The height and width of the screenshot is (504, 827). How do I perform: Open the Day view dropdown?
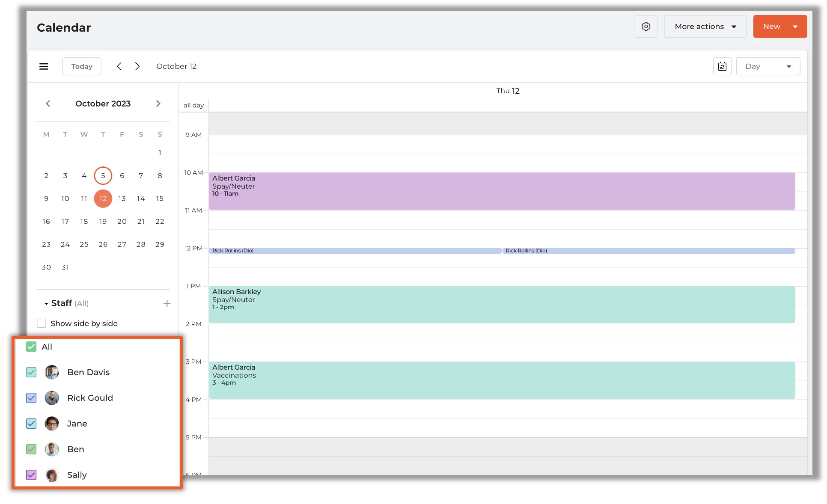(768, 66)
